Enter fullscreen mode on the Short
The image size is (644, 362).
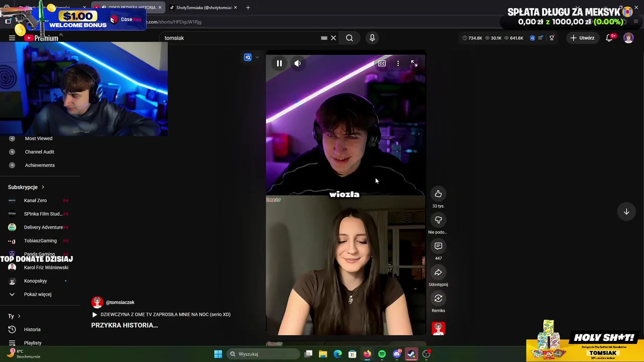point(414,63)
